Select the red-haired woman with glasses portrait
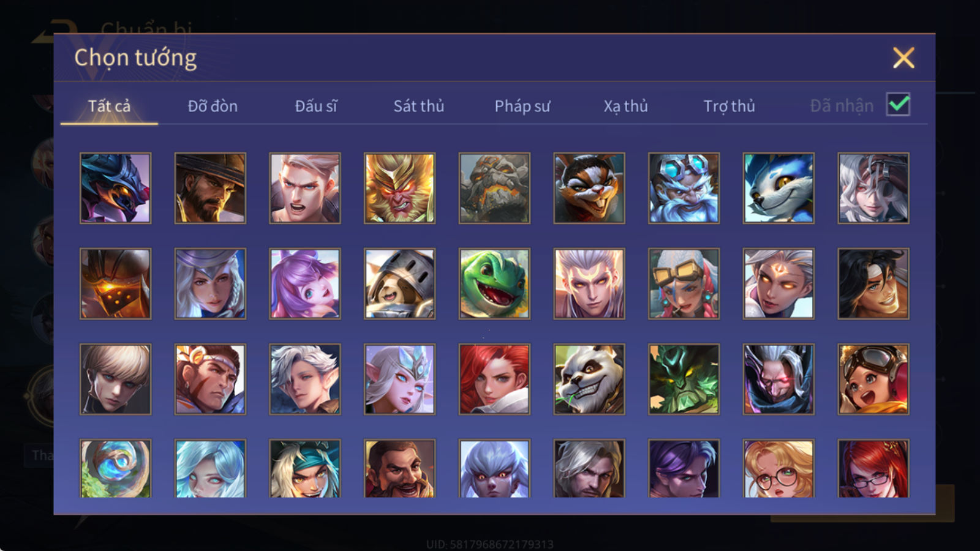Image resolution: width=980 pixels, height=551 pixels. point(873,468)
